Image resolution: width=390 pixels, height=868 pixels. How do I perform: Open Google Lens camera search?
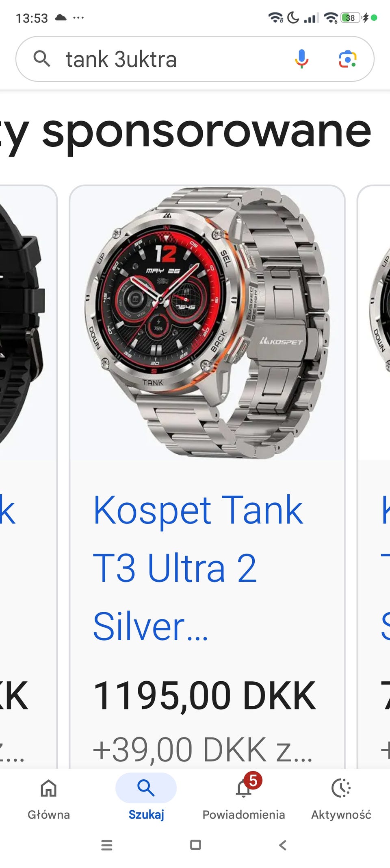348,59
